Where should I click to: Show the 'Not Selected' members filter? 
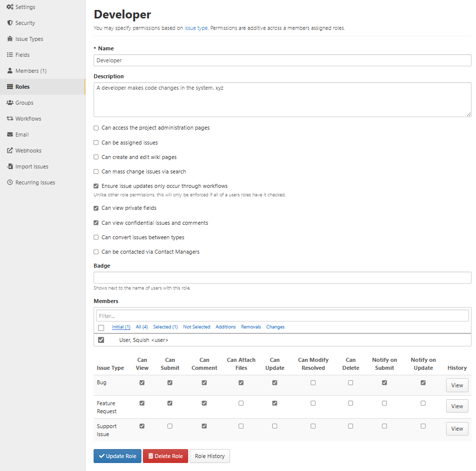[197, 327]
